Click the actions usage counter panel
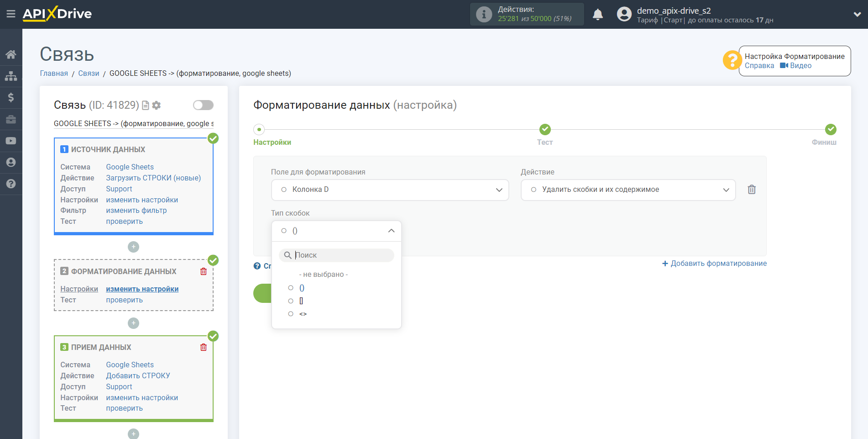This screenshot has width=868, height=439. (x=527, y=14)
